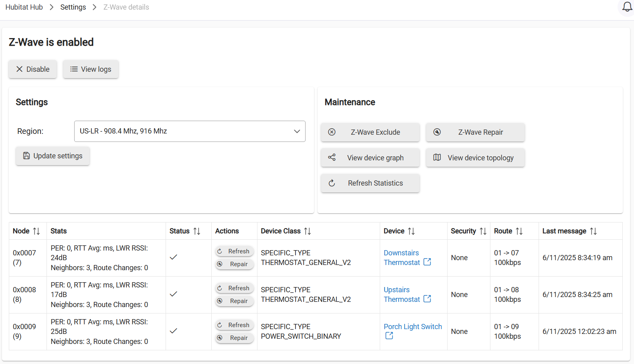Click the Z-Wave details breadcrumb

[126, 7]
